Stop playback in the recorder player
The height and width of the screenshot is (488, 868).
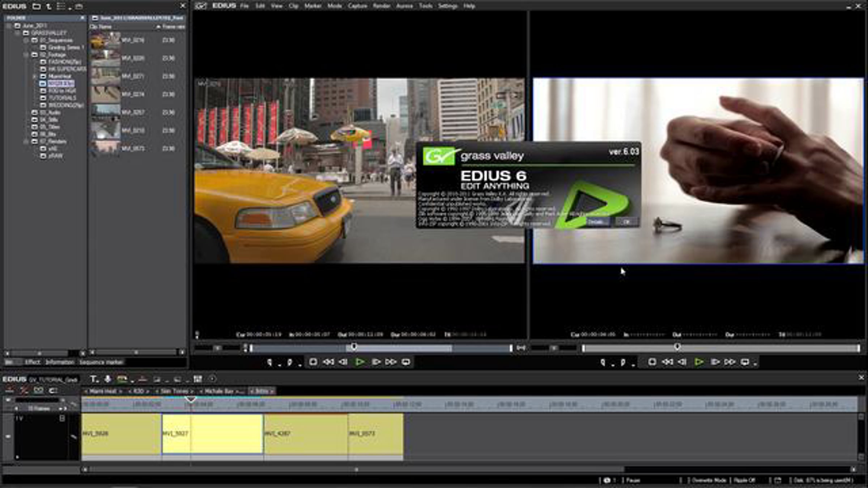coord(652,362)
